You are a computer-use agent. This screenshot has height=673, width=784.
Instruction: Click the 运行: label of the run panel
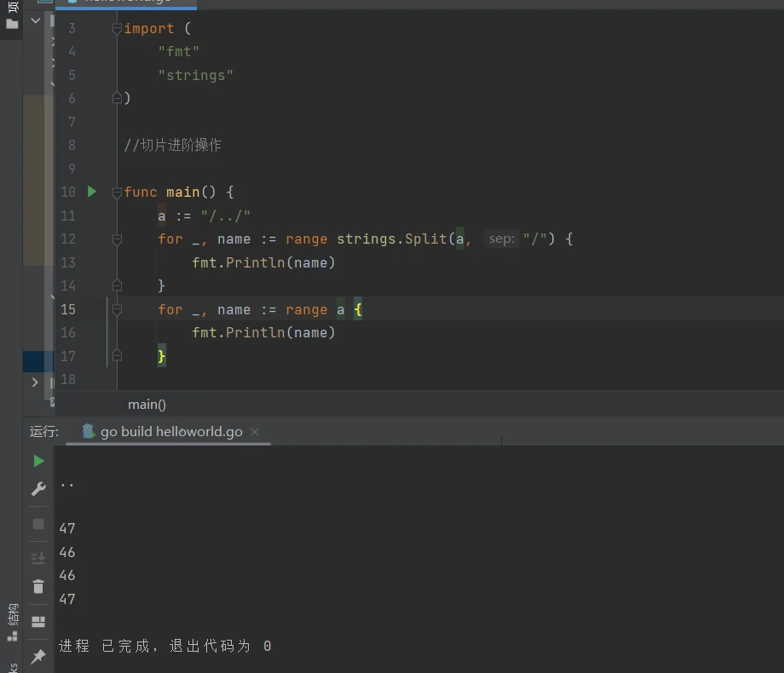tap(44, 432)
